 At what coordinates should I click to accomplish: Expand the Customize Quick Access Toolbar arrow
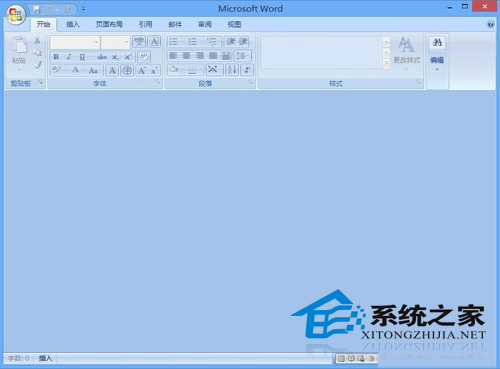[83, 9]
